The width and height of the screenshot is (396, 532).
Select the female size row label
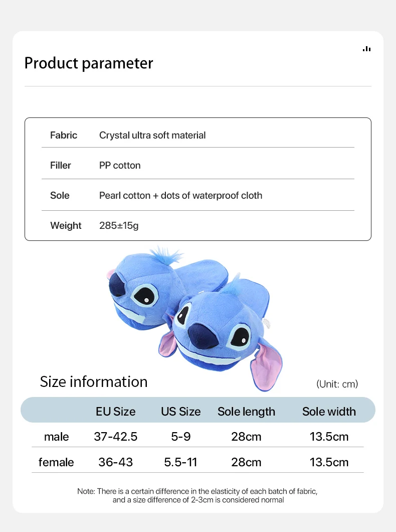(x=56, y=462)
